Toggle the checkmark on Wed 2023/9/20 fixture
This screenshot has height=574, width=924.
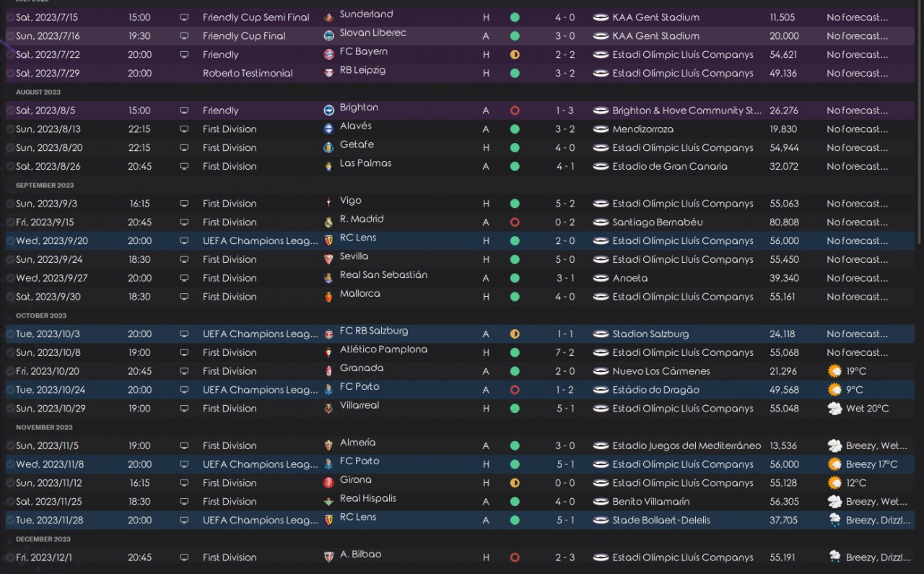click(x=10, y=241)
